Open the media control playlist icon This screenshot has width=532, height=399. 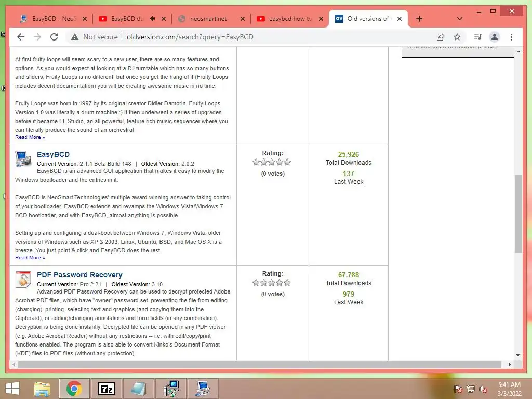[x=478, y=37]
